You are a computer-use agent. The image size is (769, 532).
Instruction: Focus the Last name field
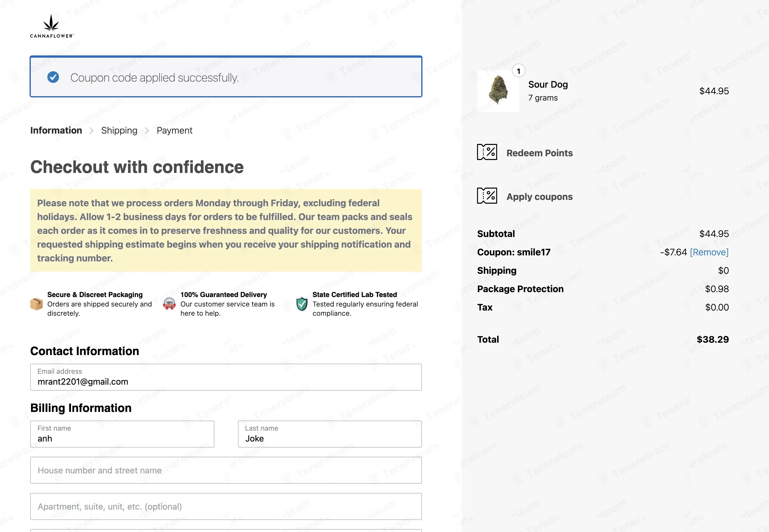(330, 434)
